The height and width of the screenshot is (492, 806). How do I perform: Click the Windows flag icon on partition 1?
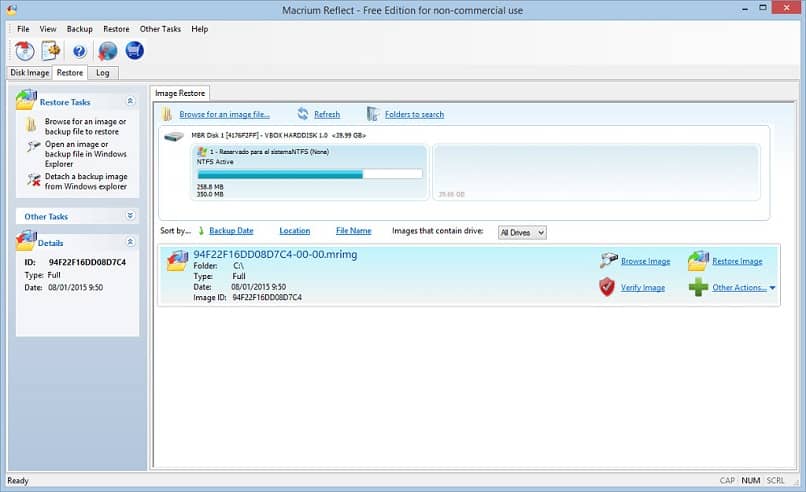202,152
